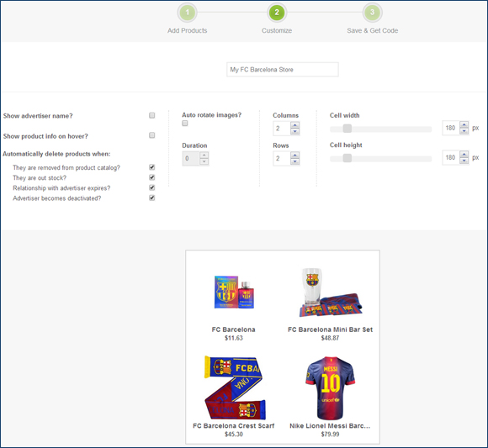The height and width of the screenshot is (448, 488).
Task: Open the Mini Bar Set product image
Action: (x=330, y=293)
